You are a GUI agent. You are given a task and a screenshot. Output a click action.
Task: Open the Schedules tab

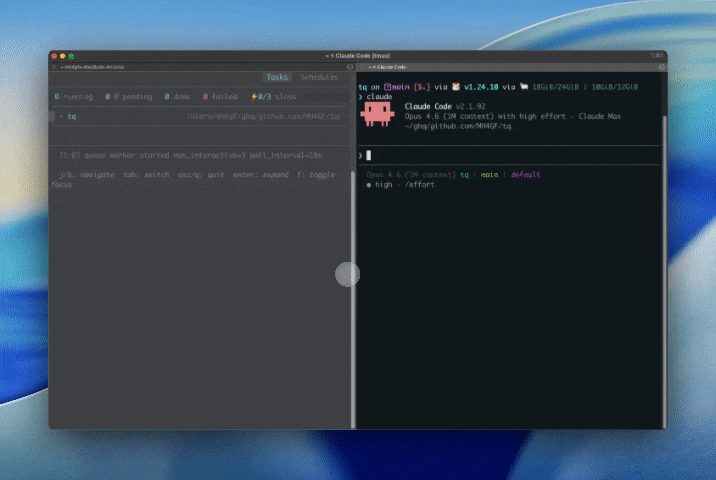[x=319, y=77]
